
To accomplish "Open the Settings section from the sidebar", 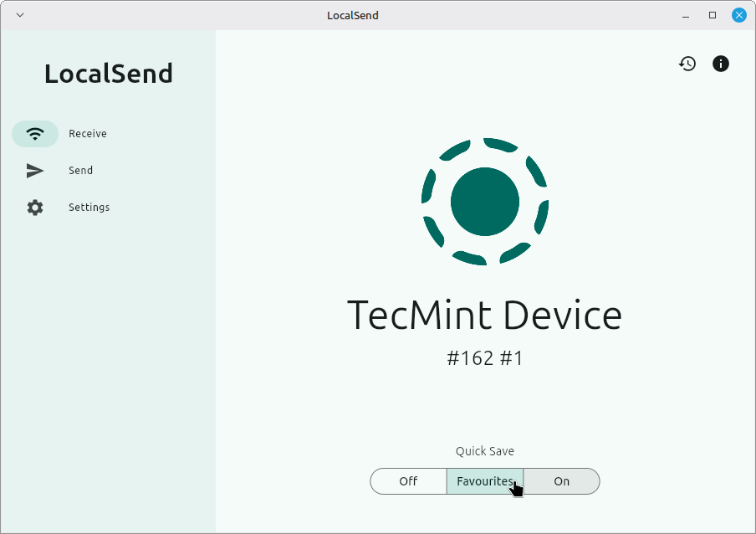I will coord(89,207).
